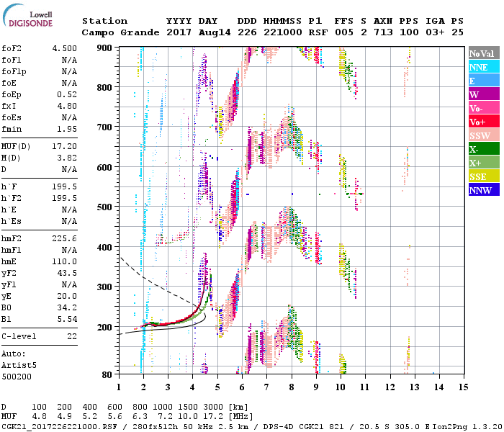Viewport: 504px width, 432px height.
Task: Click the foF2 value 4.500
Action: [x=63, y=50]
